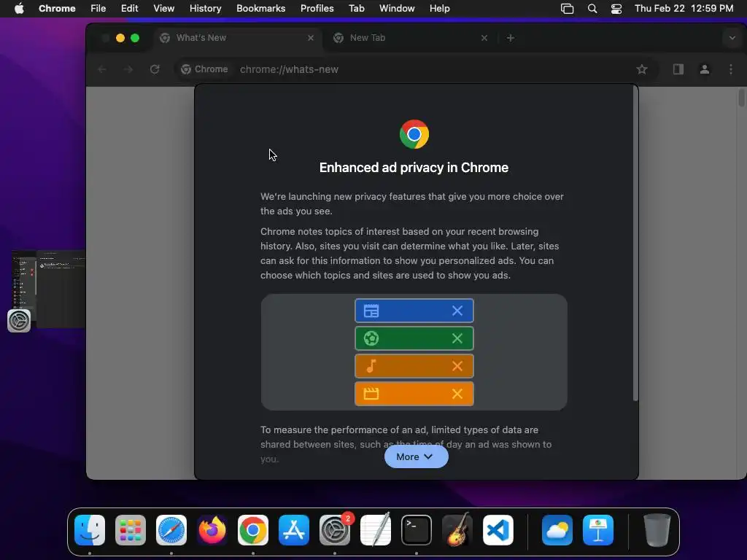Reload the current page

click(x=155, y=69)
